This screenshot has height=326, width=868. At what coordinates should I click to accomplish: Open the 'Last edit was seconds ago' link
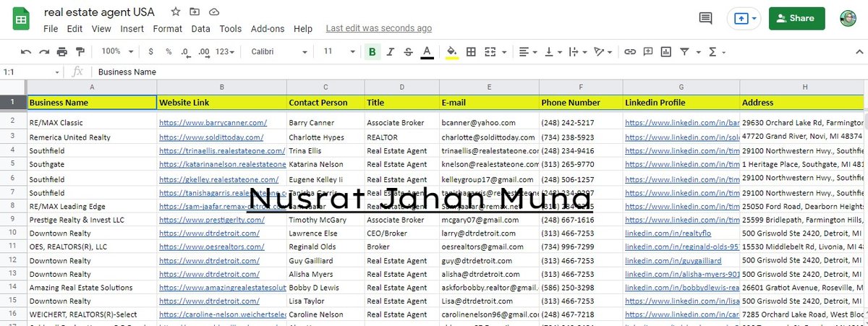[379, 29]
